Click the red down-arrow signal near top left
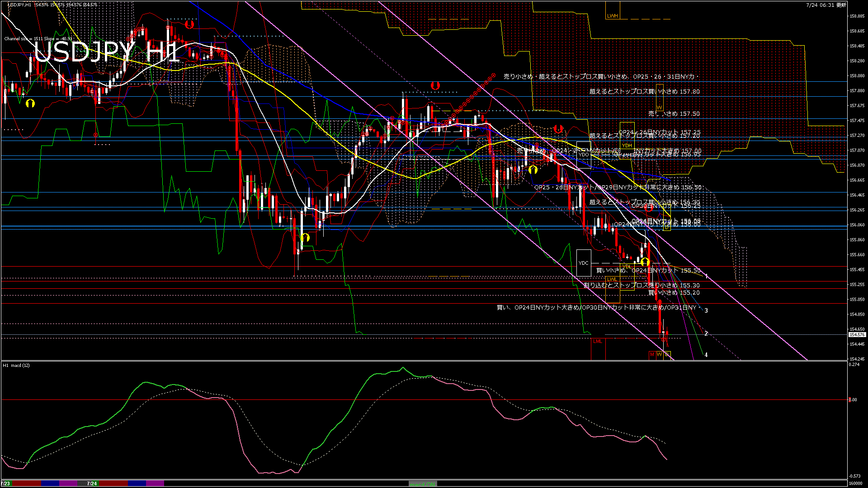This screenshot has width=868, height=488. click(189, 24)
